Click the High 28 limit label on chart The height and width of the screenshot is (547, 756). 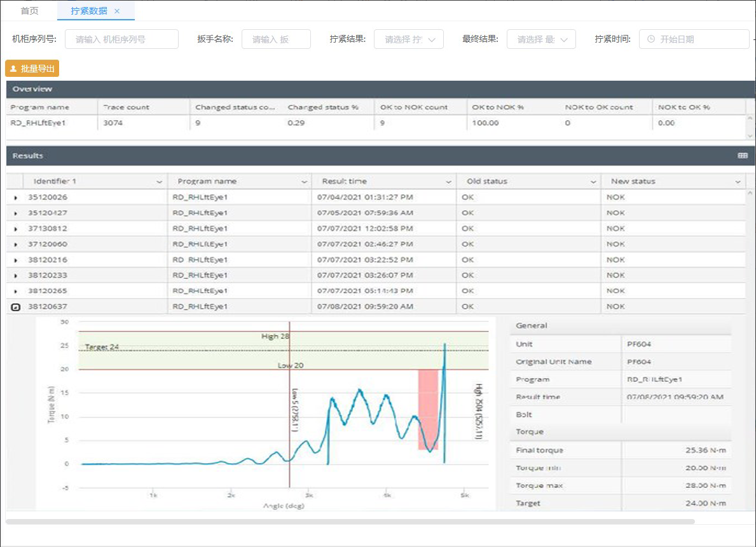[275, 336]
